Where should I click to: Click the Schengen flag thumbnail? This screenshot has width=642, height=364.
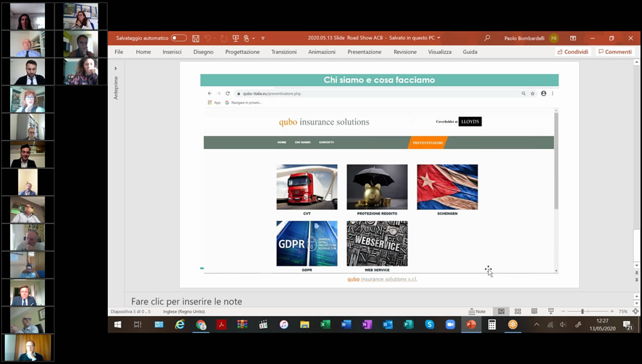(447, 187)
